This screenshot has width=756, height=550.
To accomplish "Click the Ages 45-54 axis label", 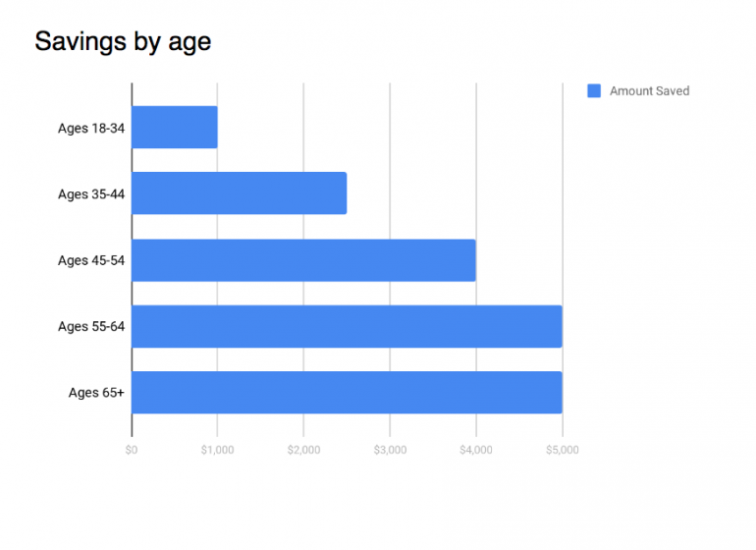I will (x=91, y=260).
